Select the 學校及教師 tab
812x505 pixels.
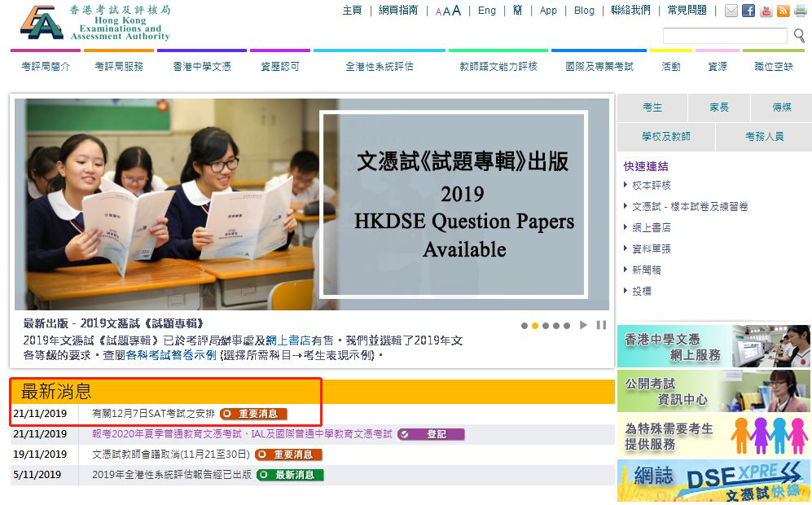(666, 137)
